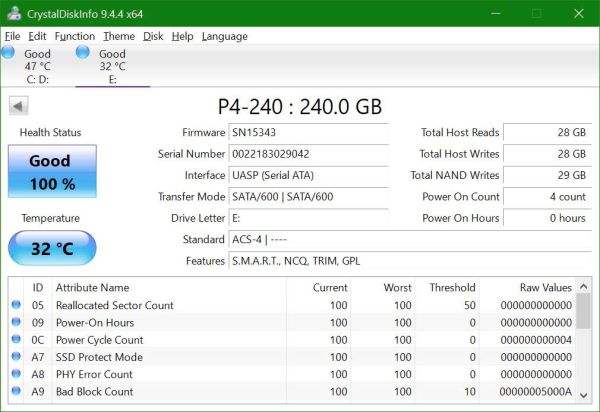Select the Bad Block Count attribute text
Image resolution: width=600 pixels, height=412 pixels.
[95, 391]
